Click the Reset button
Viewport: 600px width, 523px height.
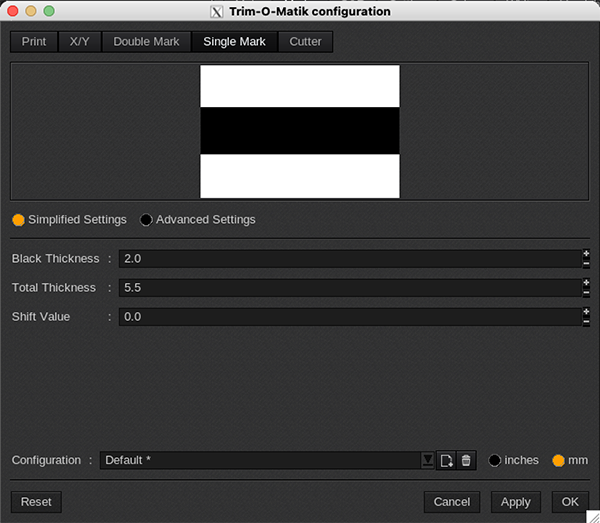[x=36, y=502]
